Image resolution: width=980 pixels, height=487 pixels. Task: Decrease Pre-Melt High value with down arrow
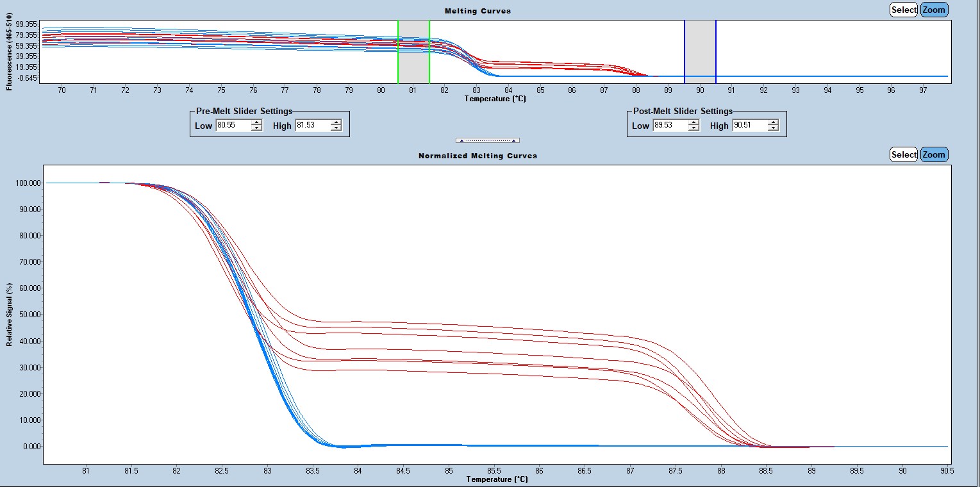click(x=336, y=128)
